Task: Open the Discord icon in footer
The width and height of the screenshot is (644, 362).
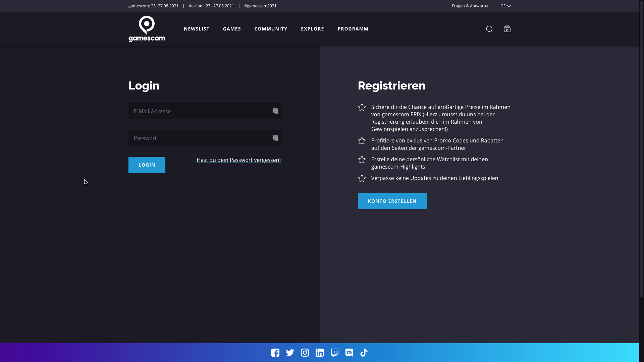Action: tap(349, 353)
